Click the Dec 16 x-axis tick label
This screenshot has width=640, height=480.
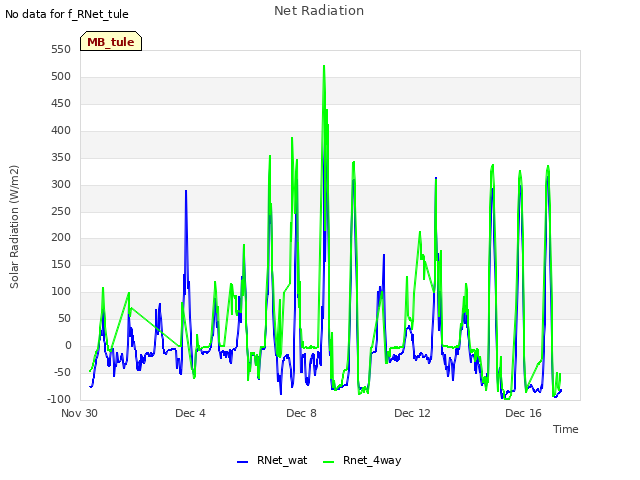coord(523,413)
